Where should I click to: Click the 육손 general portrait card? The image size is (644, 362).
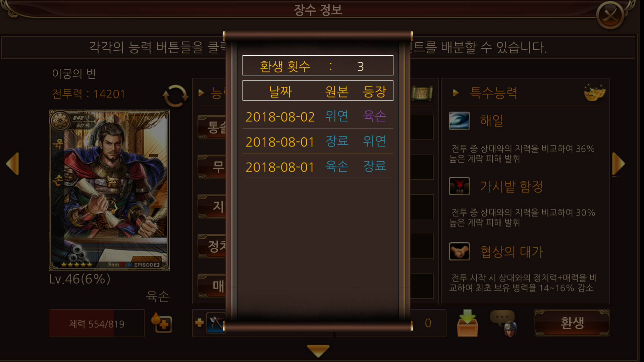109,190
